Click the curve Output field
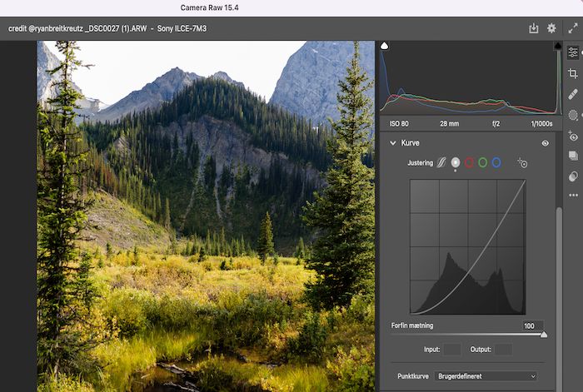 [x=503, y=350]
